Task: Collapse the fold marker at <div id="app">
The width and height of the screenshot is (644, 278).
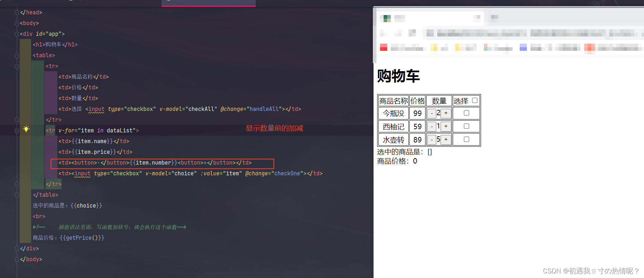Action: [17, 34]
